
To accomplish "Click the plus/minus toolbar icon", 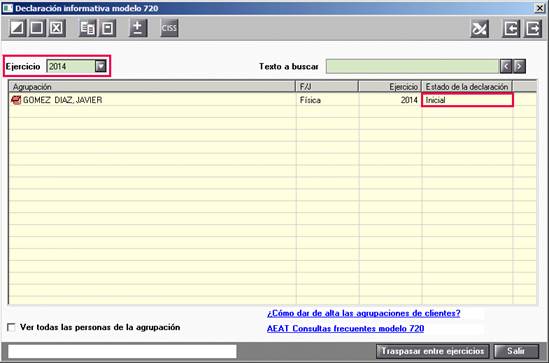I will pos(138,28).
